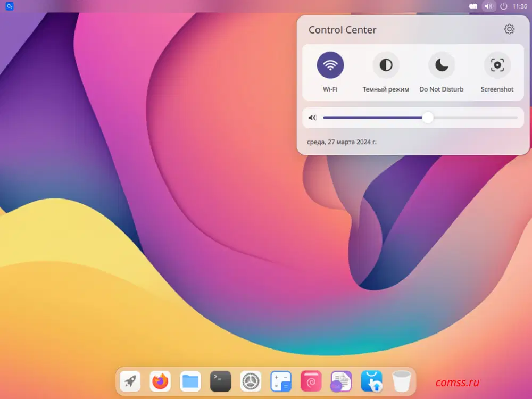532x399 pixels.
Task: Click the 'en' keyboard layout indicator
Action: point(473,6)
